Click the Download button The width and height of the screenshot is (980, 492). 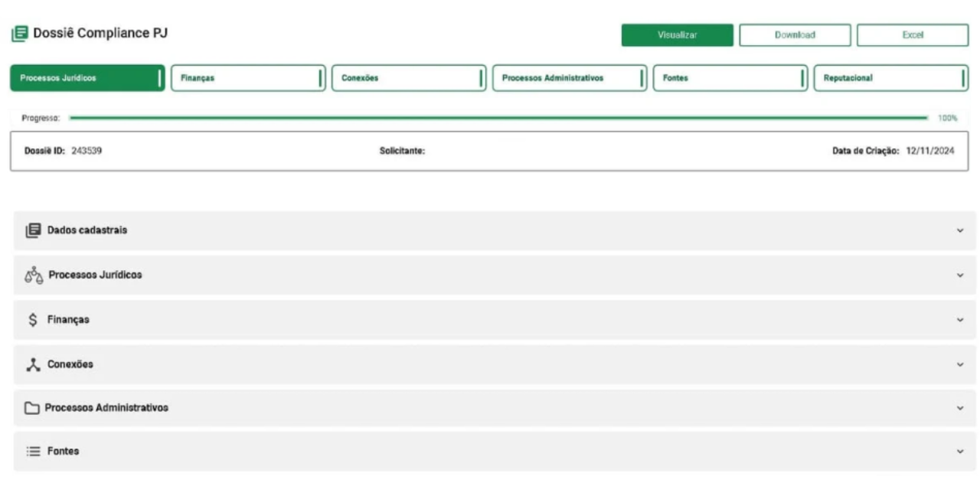(792, 34)
